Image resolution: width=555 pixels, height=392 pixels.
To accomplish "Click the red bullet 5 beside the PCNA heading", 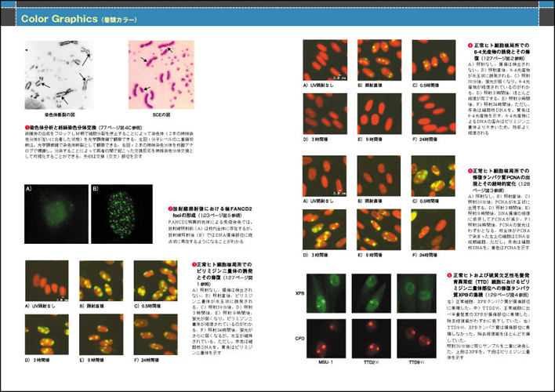I will point(469,169).
